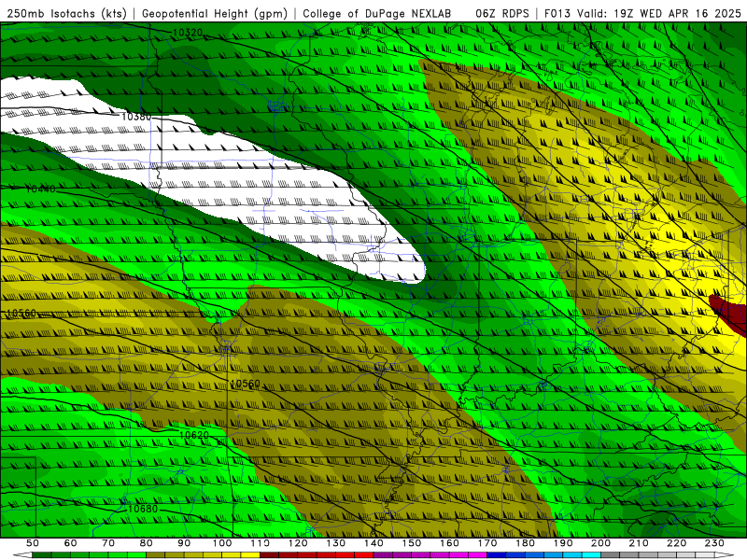Viewport: 747px width, 560px height.
Task: Click the 10320 height contour label
Action: pos(188,33)
